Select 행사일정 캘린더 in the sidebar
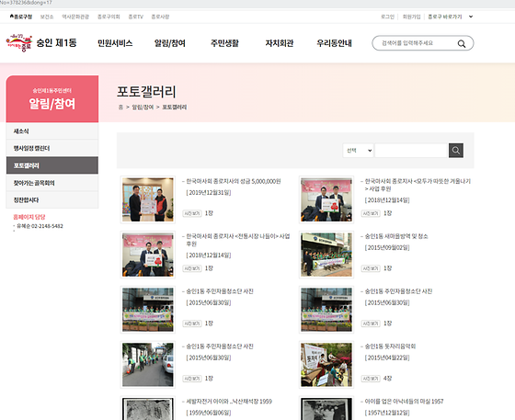 click(52, 148)
